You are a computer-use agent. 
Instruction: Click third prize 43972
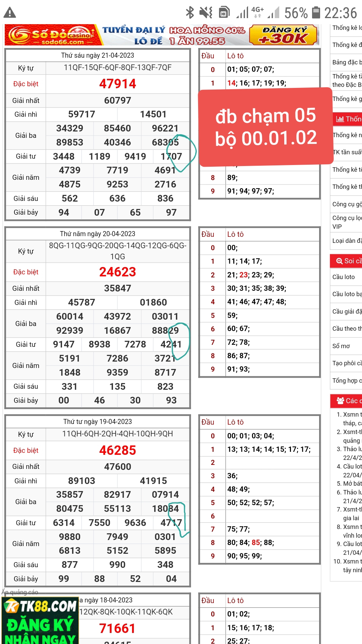(x=118, y=317)
